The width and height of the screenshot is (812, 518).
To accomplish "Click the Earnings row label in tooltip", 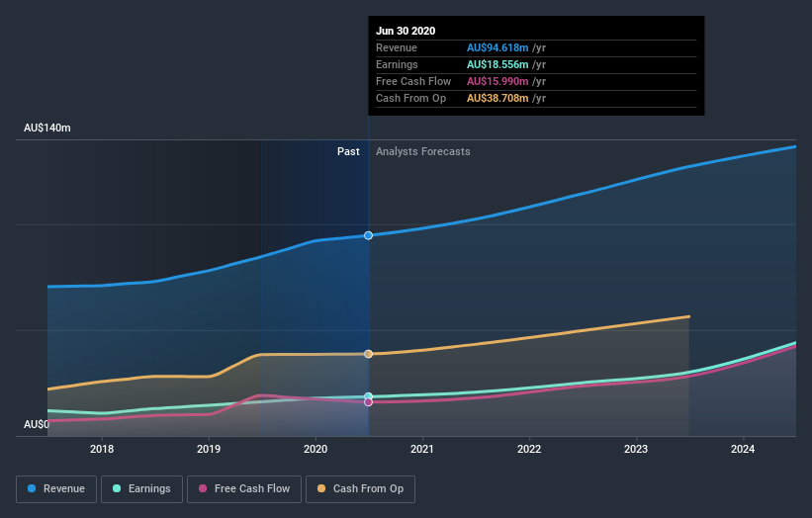I will tap(397, 64).
